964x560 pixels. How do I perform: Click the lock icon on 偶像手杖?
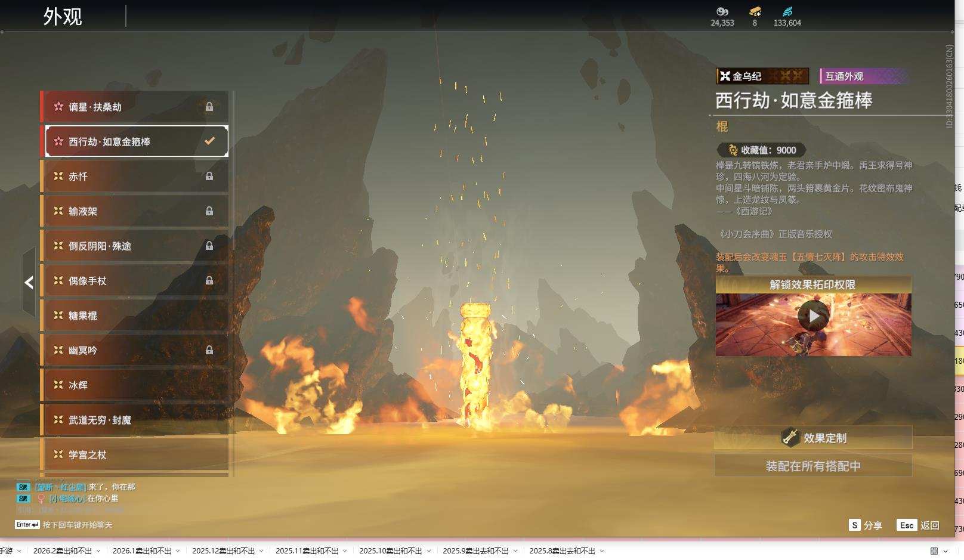tap(209, 280)
